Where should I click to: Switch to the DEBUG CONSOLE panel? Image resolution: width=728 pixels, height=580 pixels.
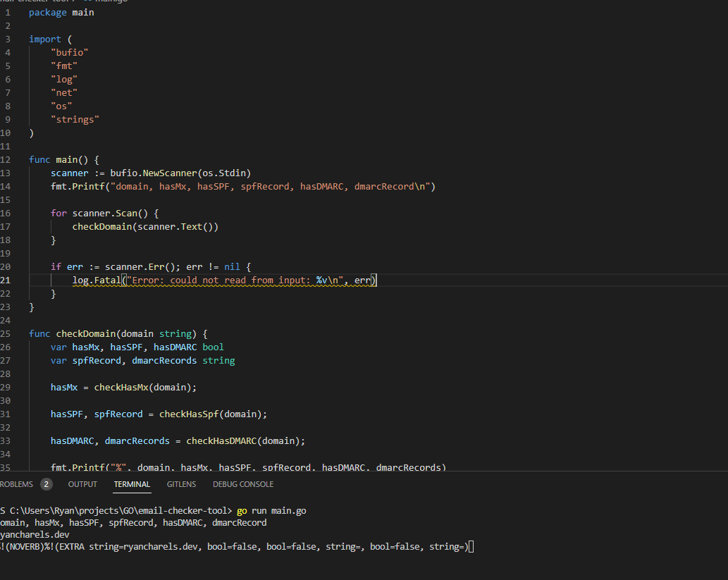[242, 484]
